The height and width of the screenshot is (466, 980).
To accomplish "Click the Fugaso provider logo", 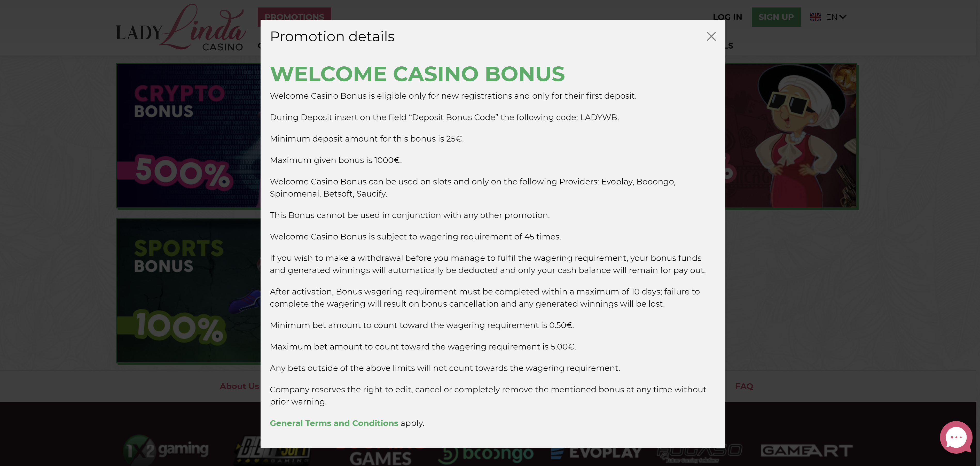I will (699, 452).
